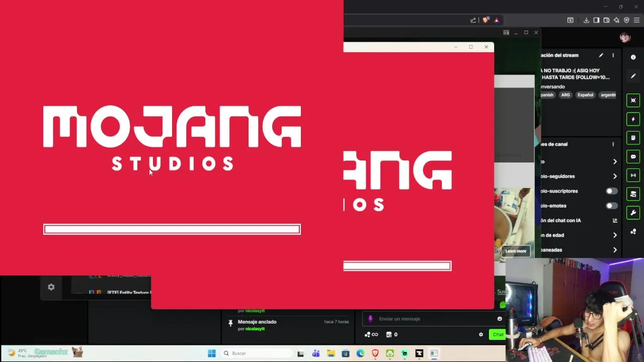
Task: Open chat con IA chart icon
Action: (615, 220)
